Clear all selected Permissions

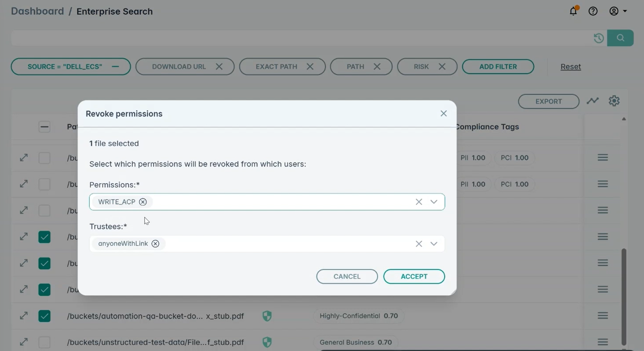click(x=419, y=202)
